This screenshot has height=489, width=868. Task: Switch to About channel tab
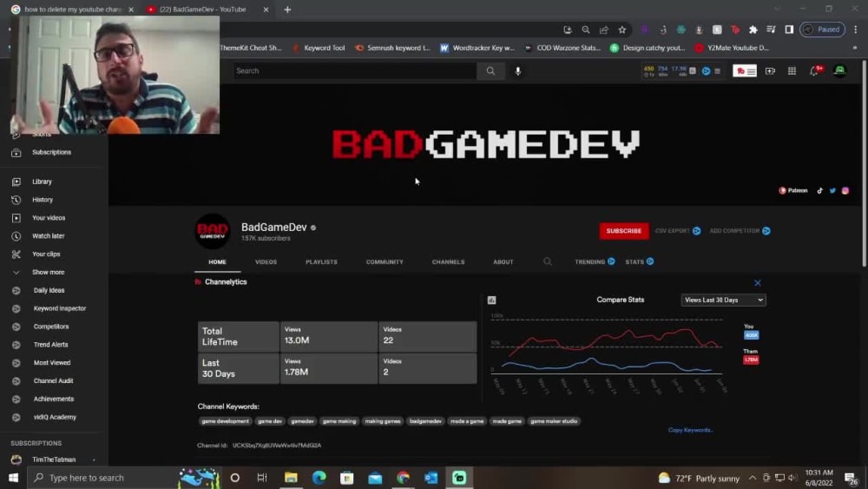coord(503,262)
